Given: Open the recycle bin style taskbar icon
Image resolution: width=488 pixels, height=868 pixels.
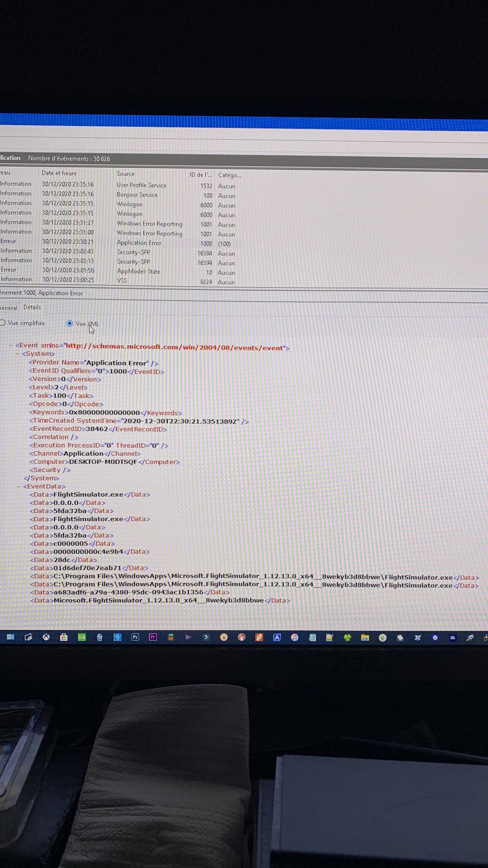Looking at the screenshot, I should [x=99, y=637].
